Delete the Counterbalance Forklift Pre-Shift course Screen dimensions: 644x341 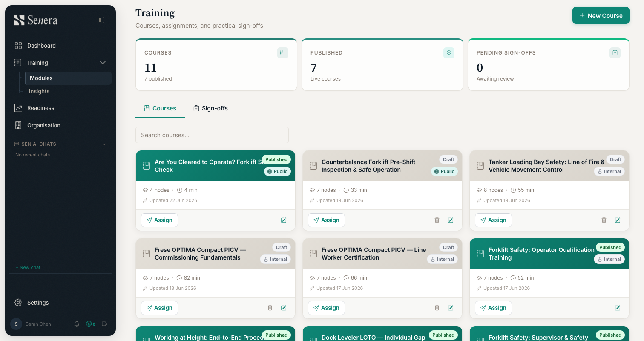(437, 220)
